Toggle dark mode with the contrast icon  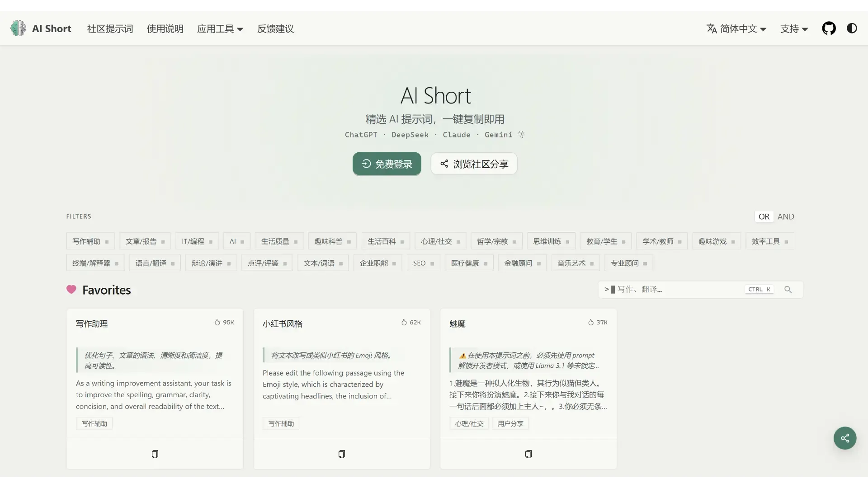pyautogui.click(x=852, y=28)
